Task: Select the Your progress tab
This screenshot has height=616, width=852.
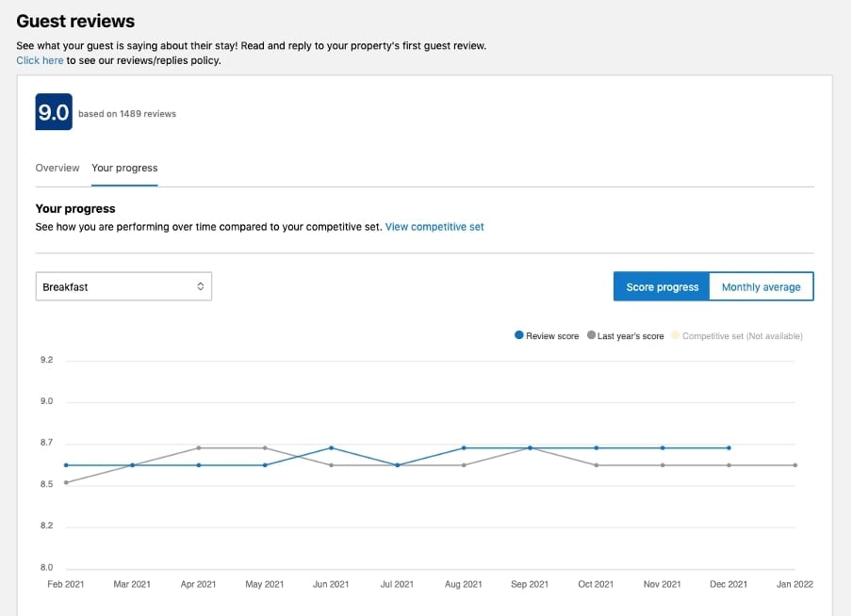Action: click(x=124, y=168)
